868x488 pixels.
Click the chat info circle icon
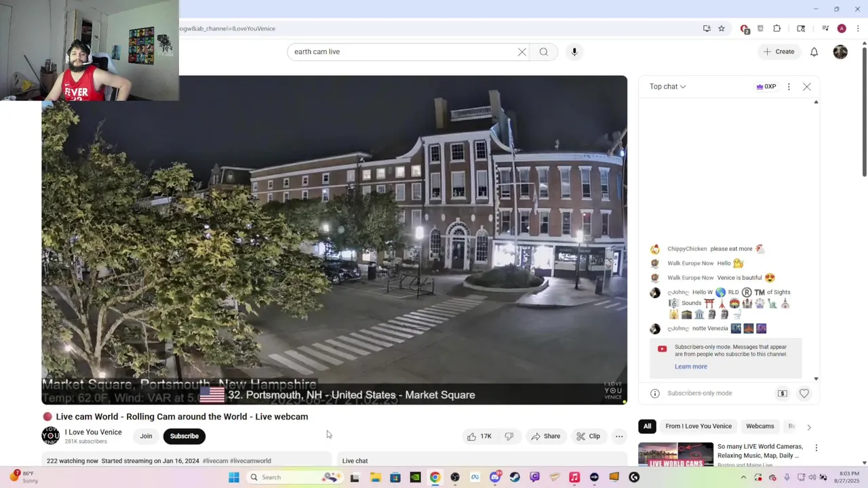(x=655, y=393)
